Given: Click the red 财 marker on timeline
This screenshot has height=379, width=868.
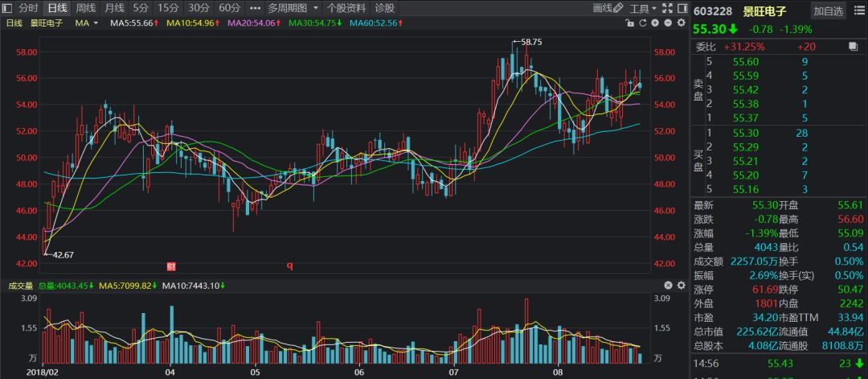Looking at the screenshot, I should [170, 266].
